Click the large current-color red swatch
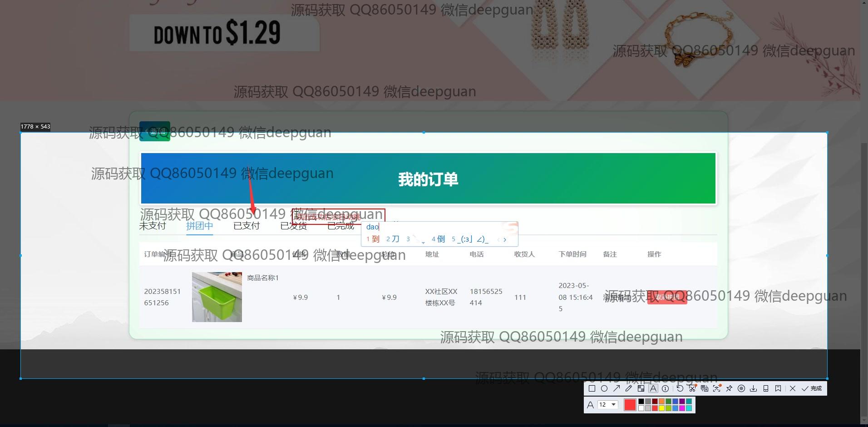Image resolution: width=868 pixels, height=427 pixels. click(x=630, y=405)
